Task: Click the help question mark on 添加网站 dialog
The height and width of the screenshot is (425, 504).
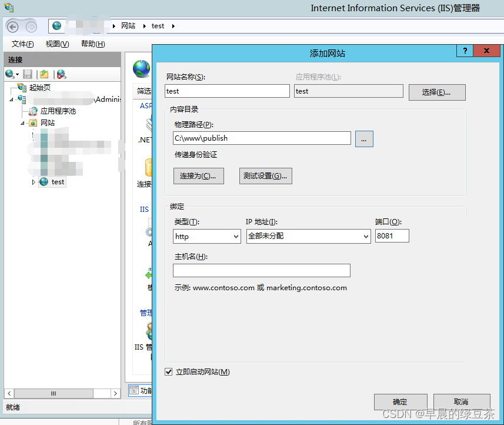Action: (x=464, y=51)
